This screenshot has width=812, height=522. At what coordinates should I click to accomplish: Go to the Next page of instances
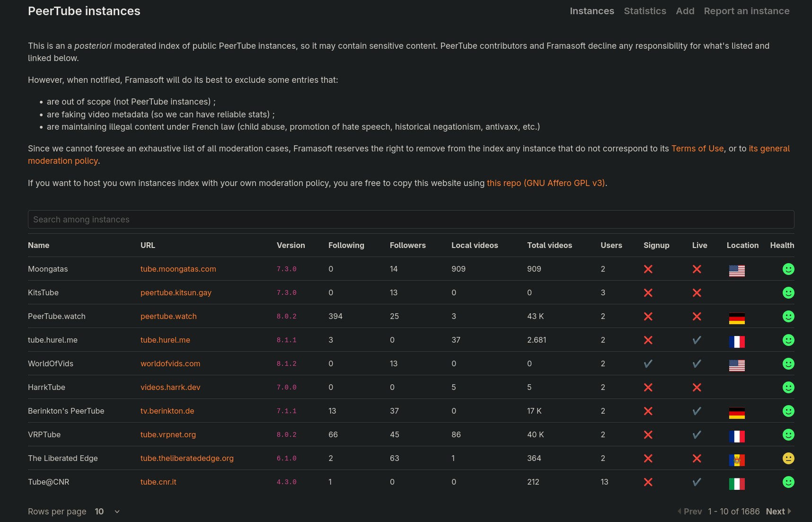778,512
